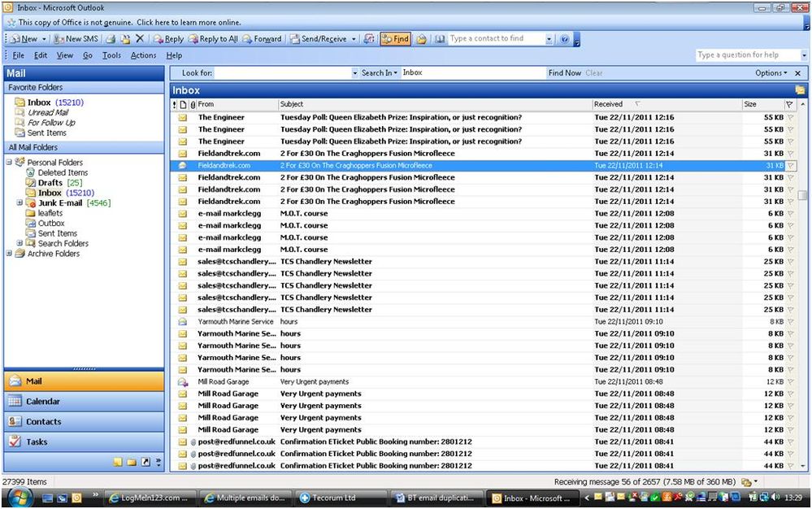The height and width of the screenshot is (509, 812).
Task: Click the Send/Receive button
Action: point(319,39)
